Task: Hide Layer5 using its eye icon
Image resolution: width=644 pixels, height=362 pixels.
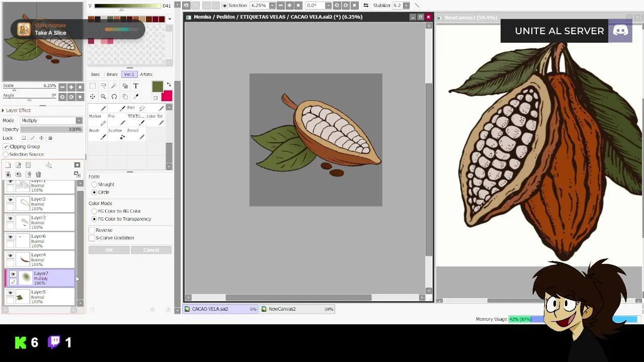Action: pyautogui.click(x=10, y=293)
